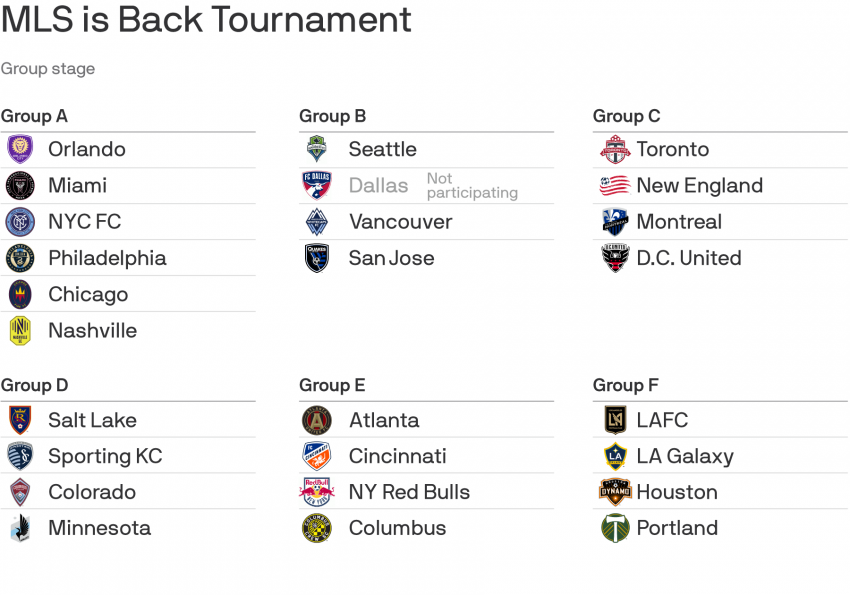
Task: Click the NY Red Bulls logo
Action: pyautogui.click(x=316, y=492)
